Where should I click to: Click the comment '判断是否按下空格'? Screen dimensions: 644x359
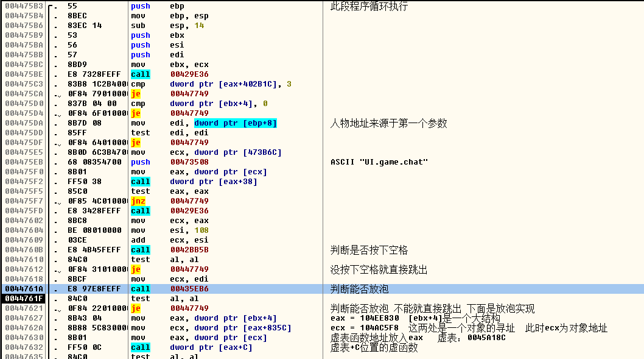point(369,250)
